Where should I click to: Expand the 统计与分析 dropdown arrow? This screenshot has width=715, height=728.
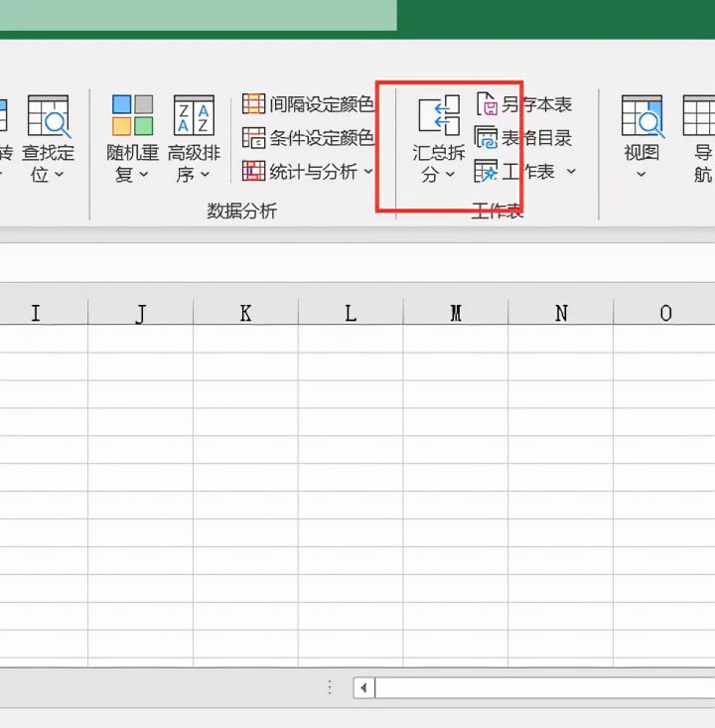368,171
